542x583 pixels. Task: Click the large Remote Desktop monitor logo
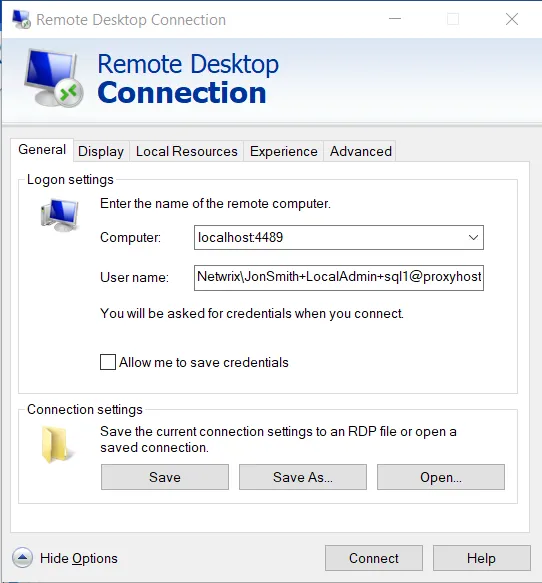[x=54, y=78]
